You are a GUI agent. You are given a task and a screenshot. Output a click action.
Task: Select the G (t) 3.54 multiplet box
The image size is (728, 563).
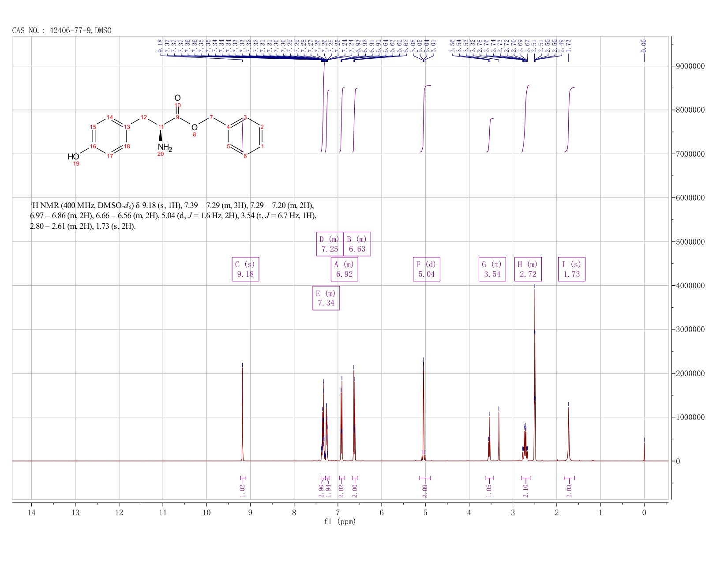tap(492, 269)
